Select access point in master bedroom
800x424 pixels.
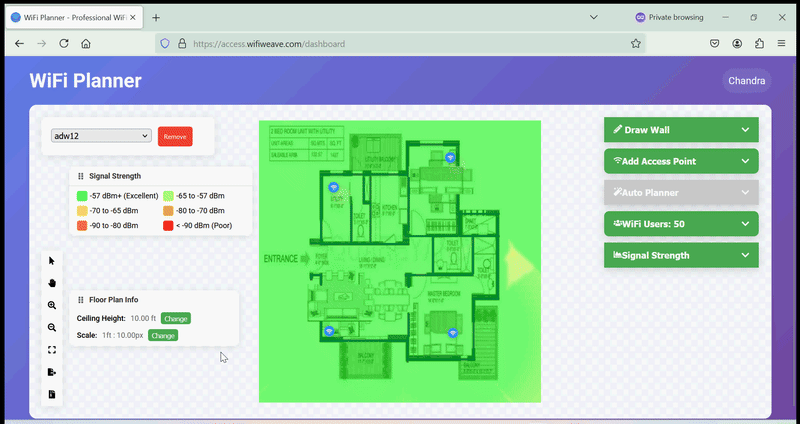[x=453, y=333]
